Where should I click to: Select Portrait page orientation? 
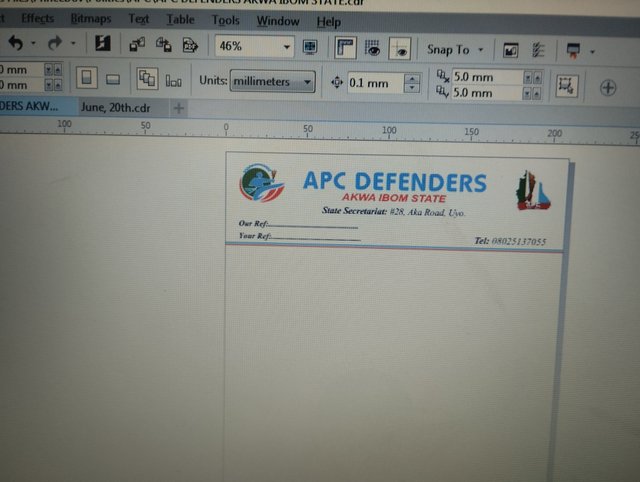coord(87,77)
